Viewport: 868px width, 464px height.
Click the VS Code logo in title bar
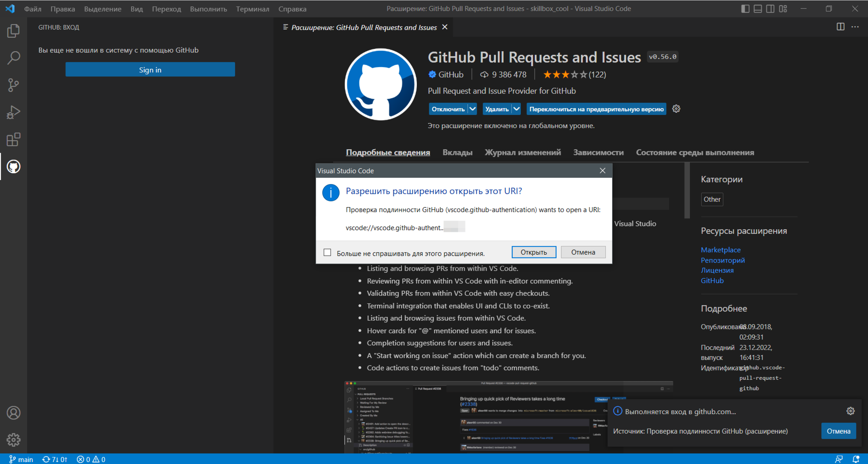point(10,9)
